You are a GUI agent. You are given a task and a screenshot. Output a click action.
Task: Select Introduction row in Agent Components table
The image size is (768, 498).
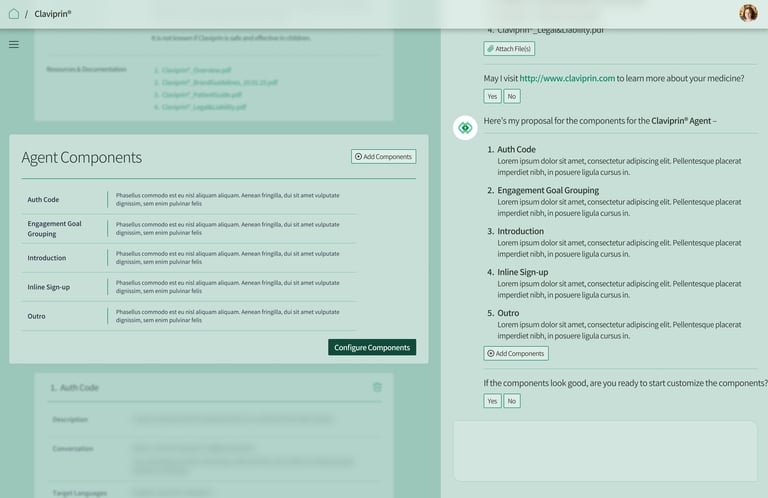point(189,258)
